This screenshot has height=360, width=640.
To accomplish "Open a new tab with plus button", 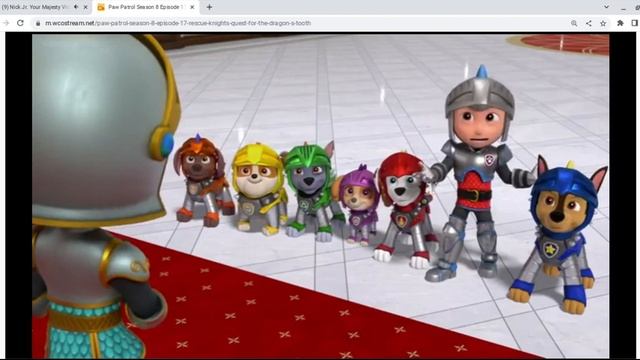I will tap(209, 7).
